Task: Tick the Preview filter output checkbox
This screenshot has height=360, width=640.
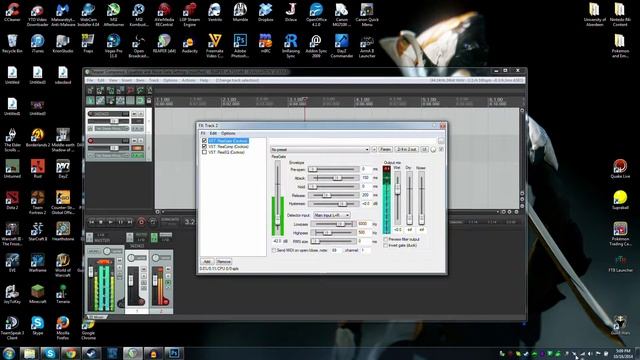Action: point(386,239)
